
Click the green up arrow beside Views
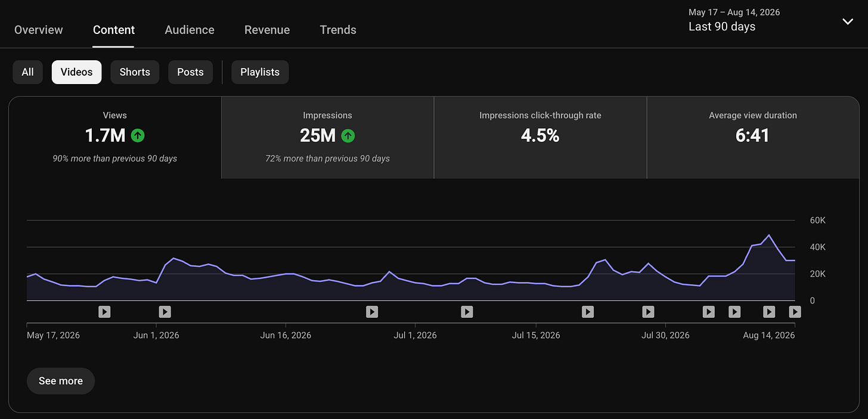click(138, 136)
